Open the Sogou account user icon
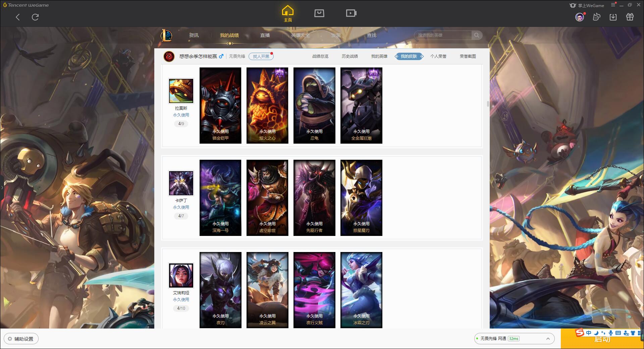The image size is (644, 349). click(626, 333)
